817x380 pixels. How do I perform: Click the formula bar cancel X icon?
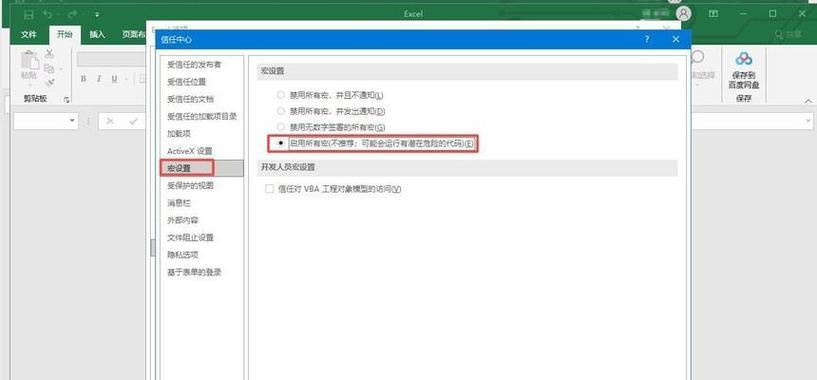click(110, 121)
